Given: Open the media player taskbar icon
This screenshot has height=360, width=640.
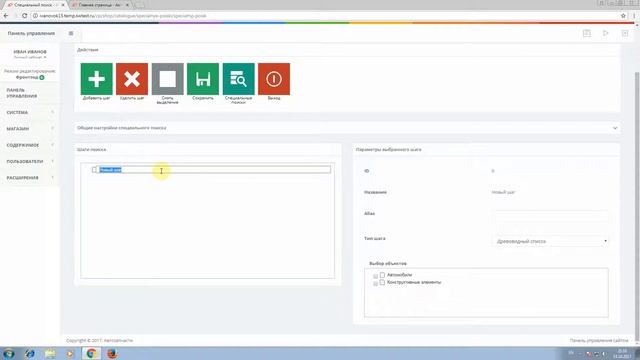Looking at the screenshot, I should 71,353.
